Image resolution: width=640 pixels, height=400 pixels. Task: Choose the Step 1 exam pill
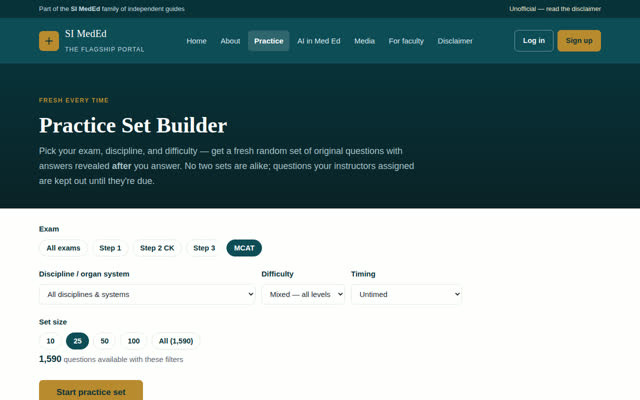[110, 248]
